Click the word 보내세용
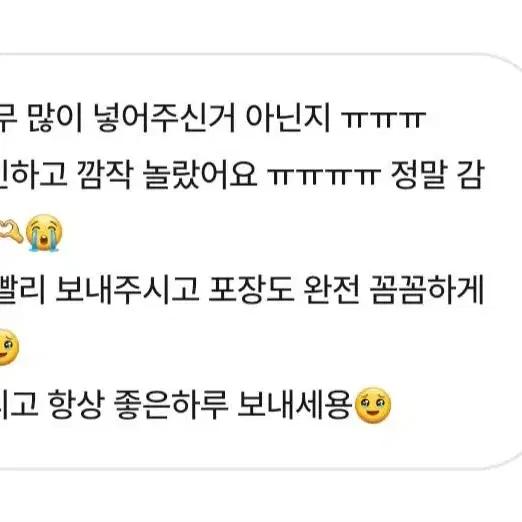 [295, 404]
